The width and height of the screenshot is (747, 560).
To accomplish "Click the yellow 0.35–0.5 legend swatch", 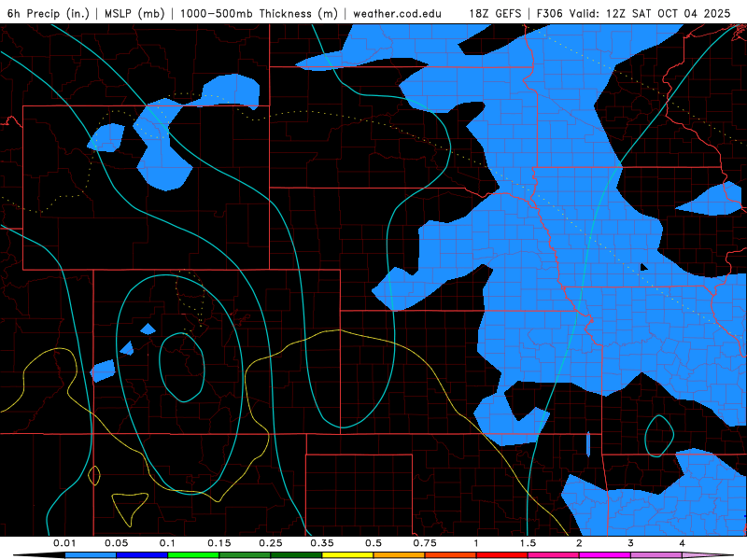I will [347, 555].
